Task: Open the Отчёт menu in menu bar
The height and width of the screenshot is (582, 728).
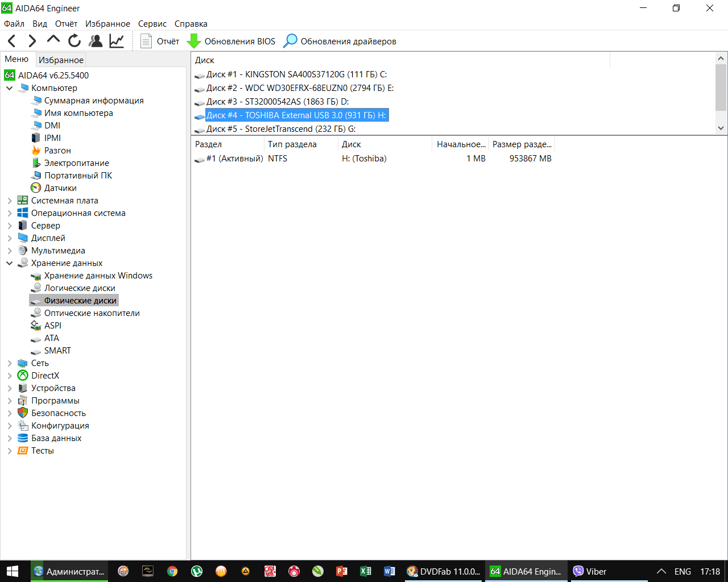Action: pyautogui.click(x=66, y=24)
